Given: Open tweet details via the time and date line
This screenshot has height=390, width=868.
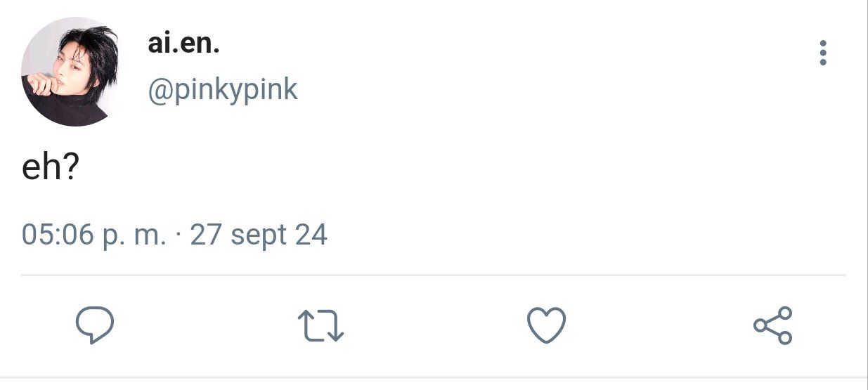Looking at the screenshot, I should point(175,235).
